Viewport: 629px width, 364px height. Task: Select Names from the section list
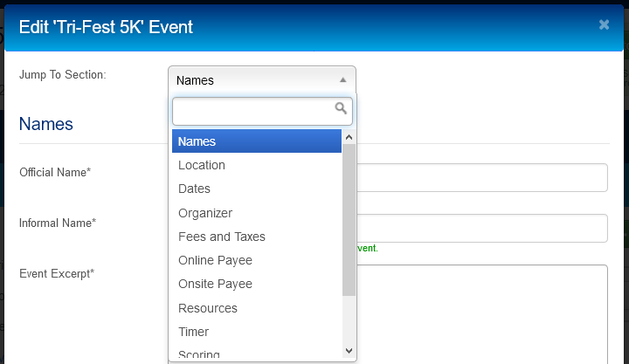pyautogui.click(x=256, y=141)
